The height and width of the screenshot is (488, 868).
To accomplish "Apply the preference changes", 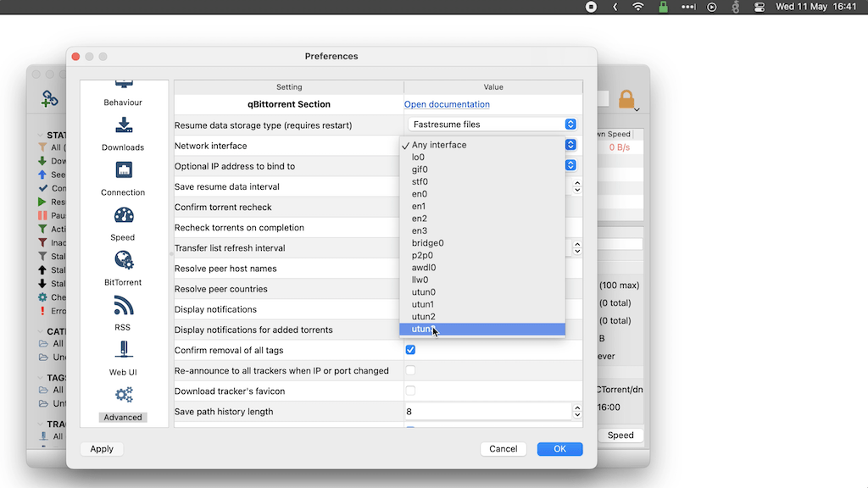I will (x=102, y=448).
